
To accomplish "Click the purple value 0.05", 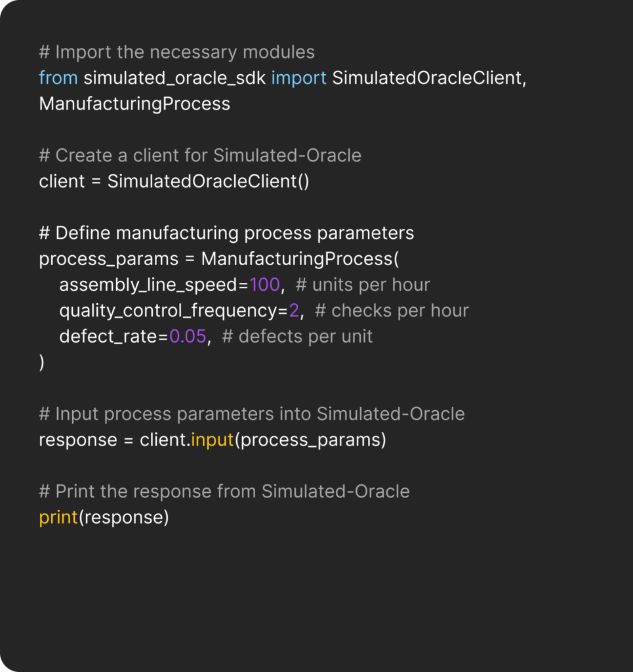I will click(188, 336).
